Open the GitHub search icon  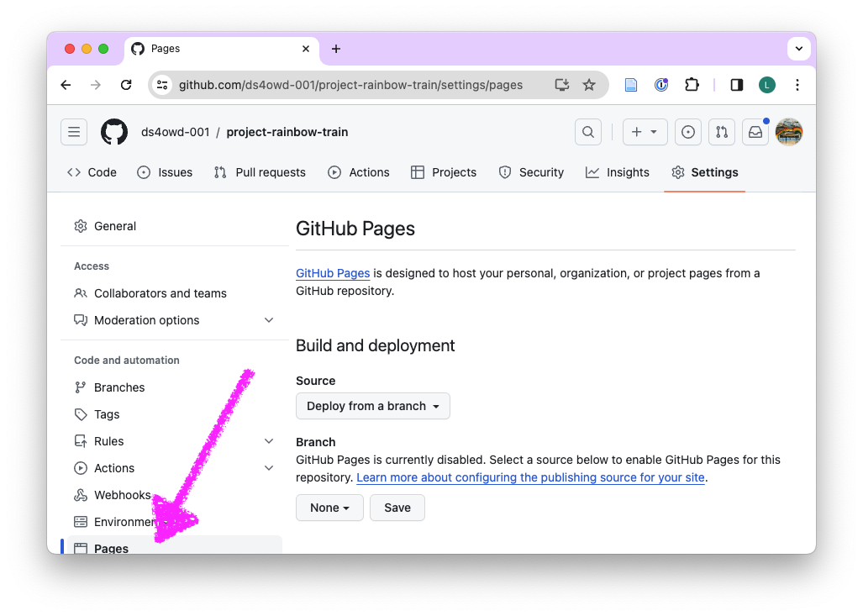588,132
